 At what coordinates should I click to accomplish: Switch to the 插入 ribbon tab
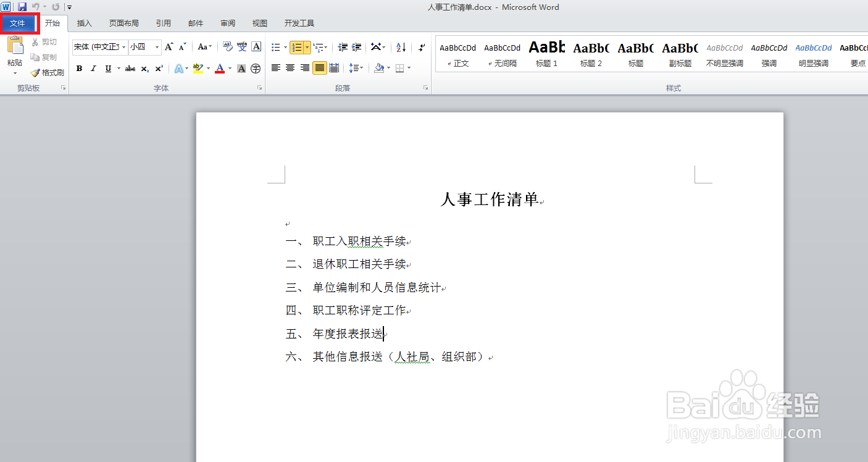pos(84,23)
